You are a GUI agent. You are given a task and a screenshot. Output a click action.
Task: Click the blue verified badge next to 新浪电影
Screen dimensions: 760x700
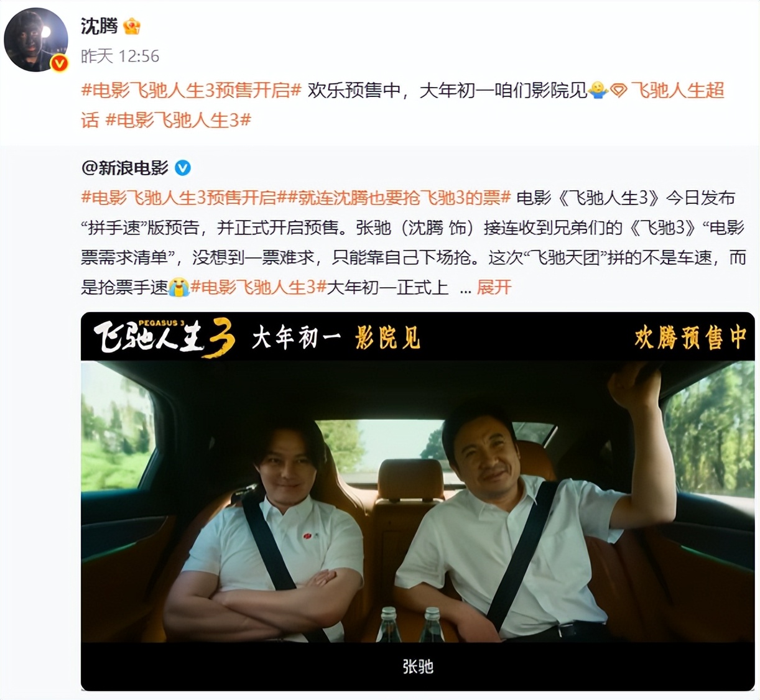183,168
